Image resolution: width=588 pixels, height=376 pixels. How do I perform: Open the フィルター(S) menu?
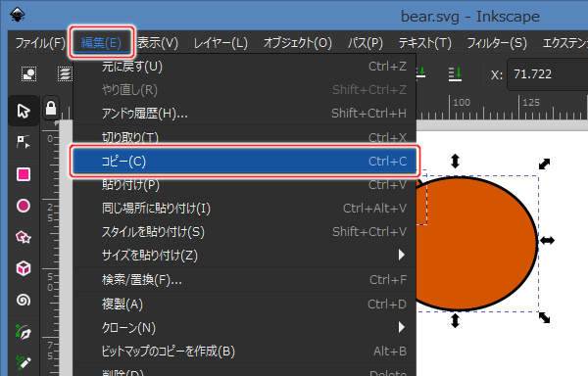(497, 43)
